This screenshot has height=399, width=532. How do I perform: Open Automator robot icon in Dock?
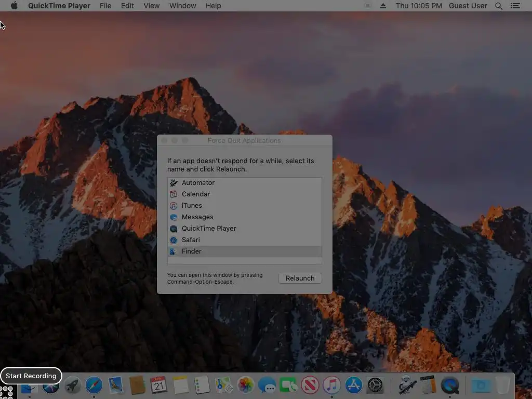pos(407,385)
